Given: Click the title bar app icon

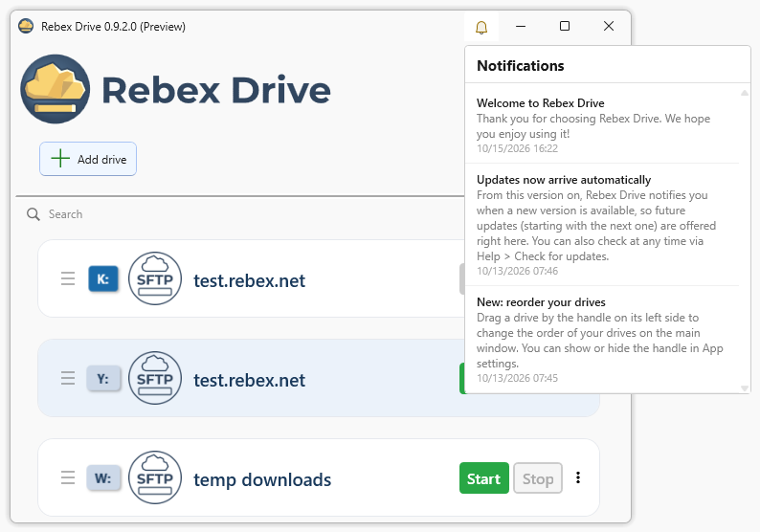Looking at the screenshot, I should (26, 26).
